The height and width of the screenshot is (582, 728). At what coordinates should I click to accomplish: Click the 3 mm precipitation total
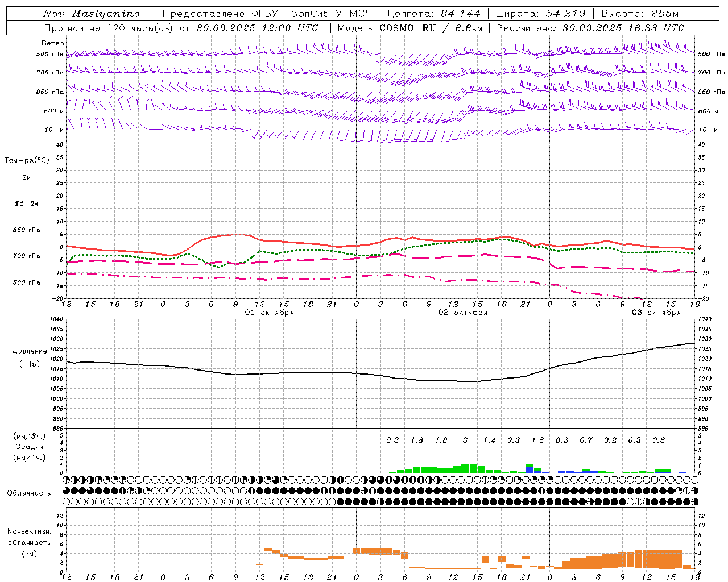click(465, 440)
